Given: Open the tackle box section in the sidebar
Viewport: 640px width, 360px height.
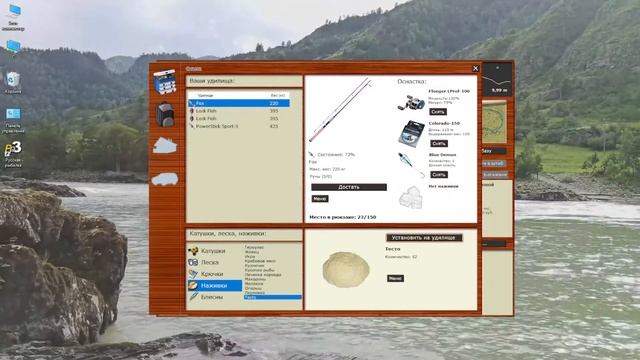Looking at the screenshot, I should [x=164, y=82].
